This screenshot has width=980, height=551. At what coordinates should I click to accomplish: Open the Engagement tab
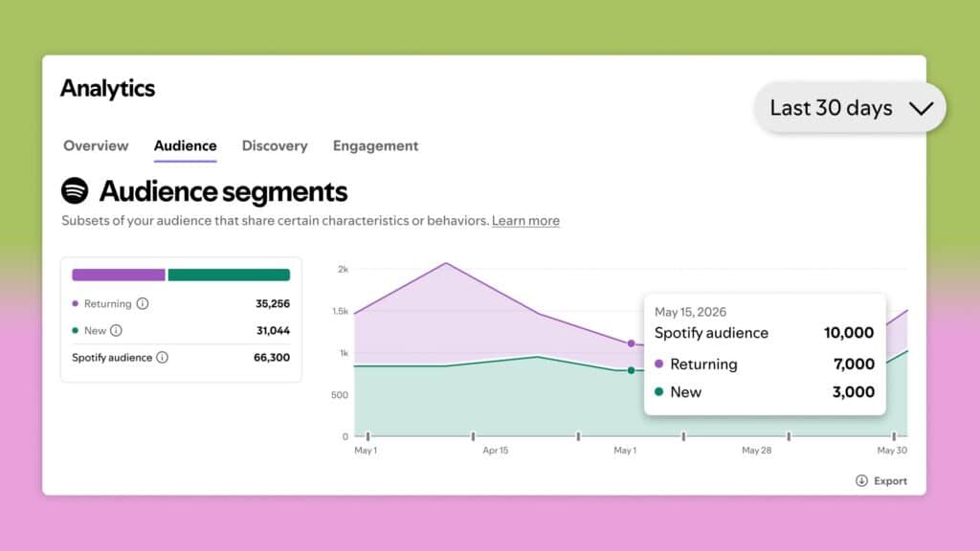point(375,145)
